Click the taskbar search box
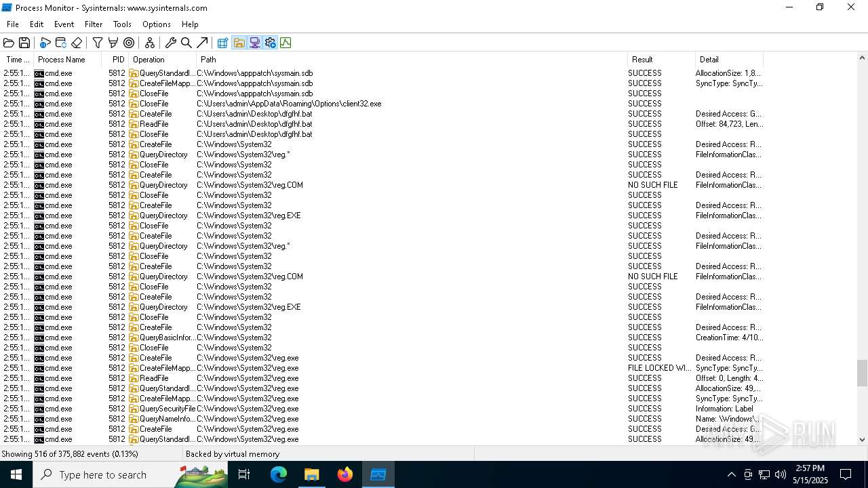This screenshot has width=868, height=488. pyautogui.click(x=130, y=474)
